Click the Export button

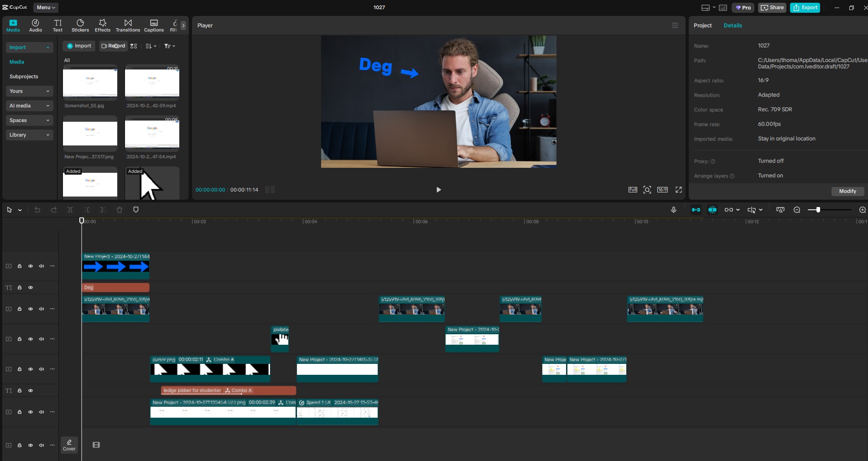point(805,8)
